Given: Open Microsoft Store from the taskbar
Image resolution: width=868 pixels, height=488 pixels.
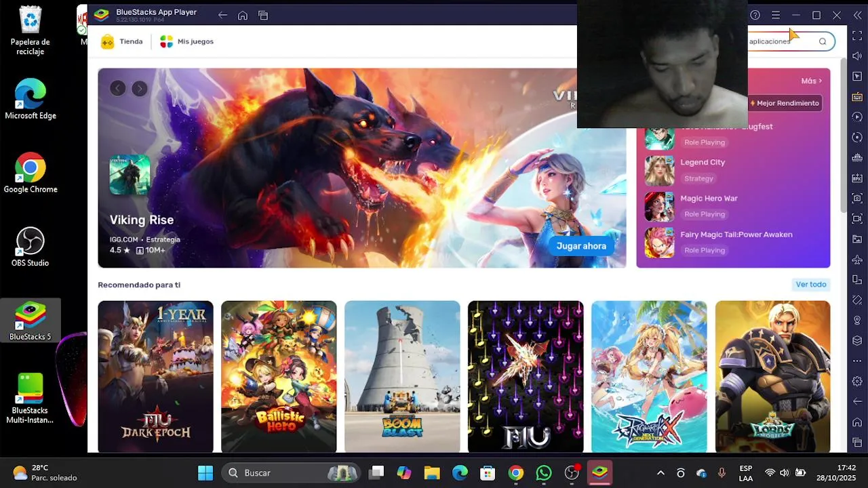Looking at the screenshot, I should tap(488, 472).
